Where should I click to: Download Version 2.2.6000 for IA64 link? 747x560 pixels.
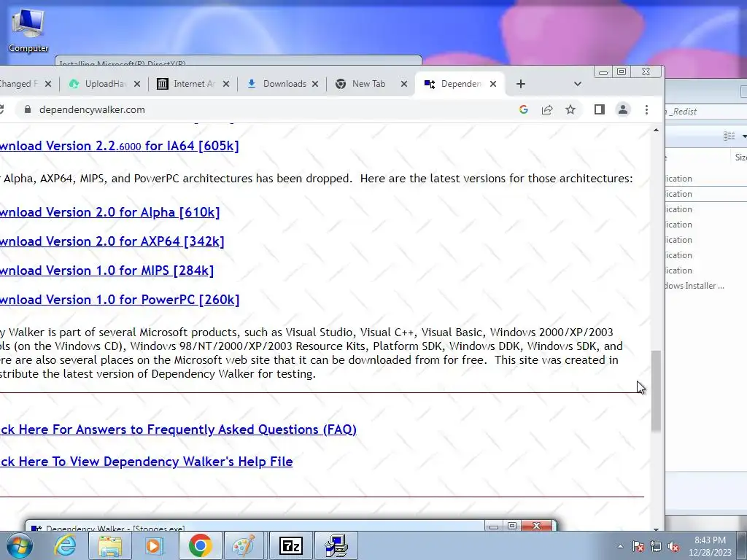point(119,146)
